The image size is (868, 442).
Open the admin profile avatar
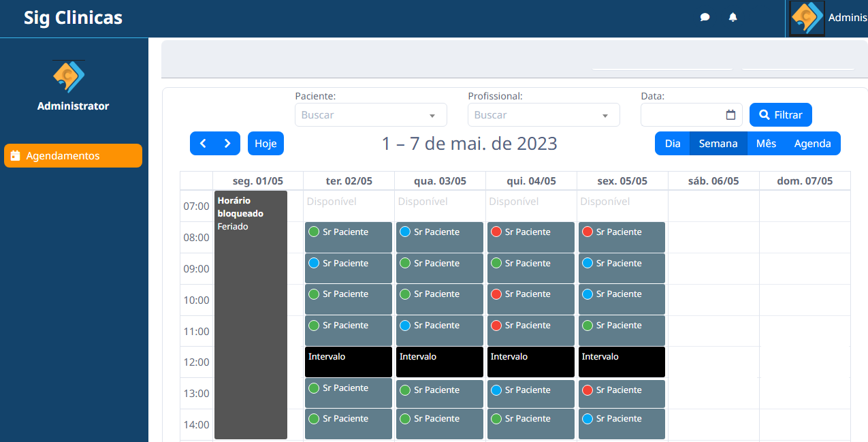[806, 18]
